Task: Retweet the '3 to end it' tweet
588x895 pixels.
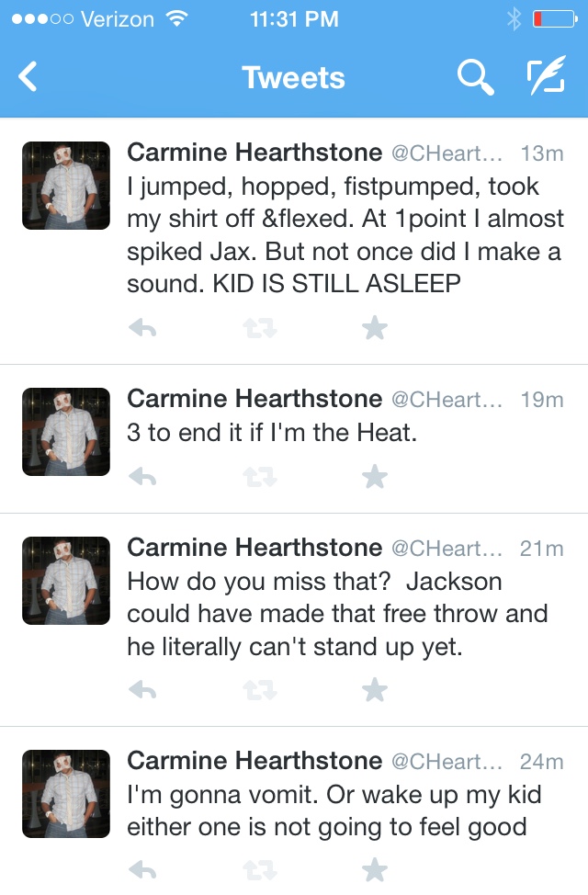Action: (260, 476)
